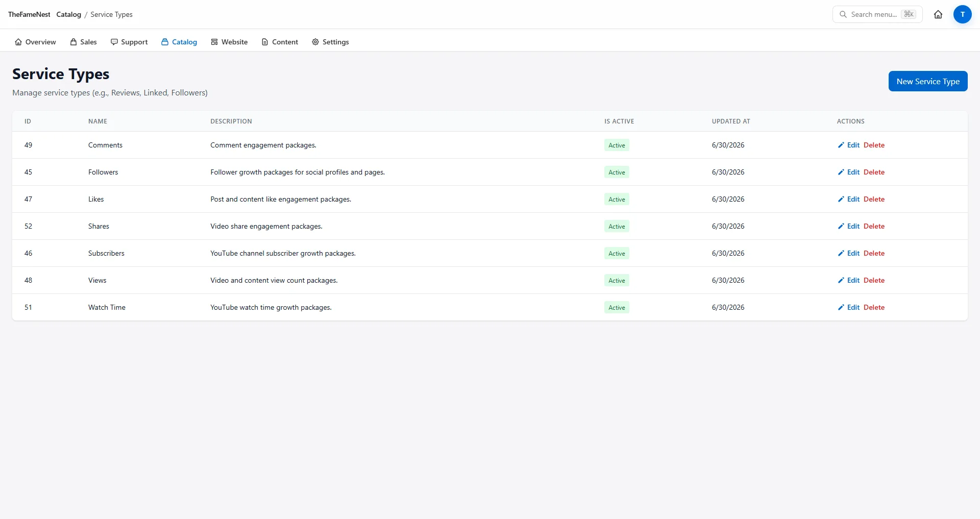Open the user avatar T menu
The height and width of the screenshot is (519, 980).
click(962, 14)
